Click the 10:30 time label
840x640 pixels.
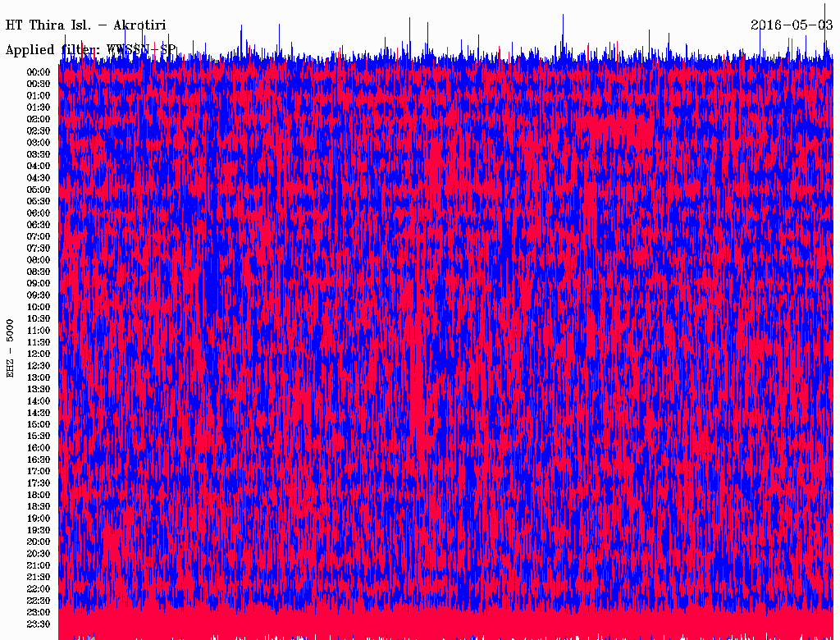click(x=39, y=319)
